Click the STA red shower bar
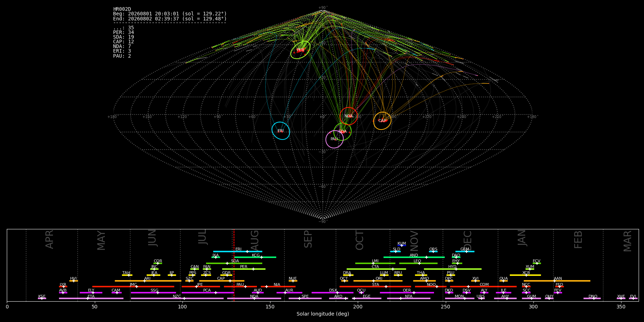 tap(375, 287)
